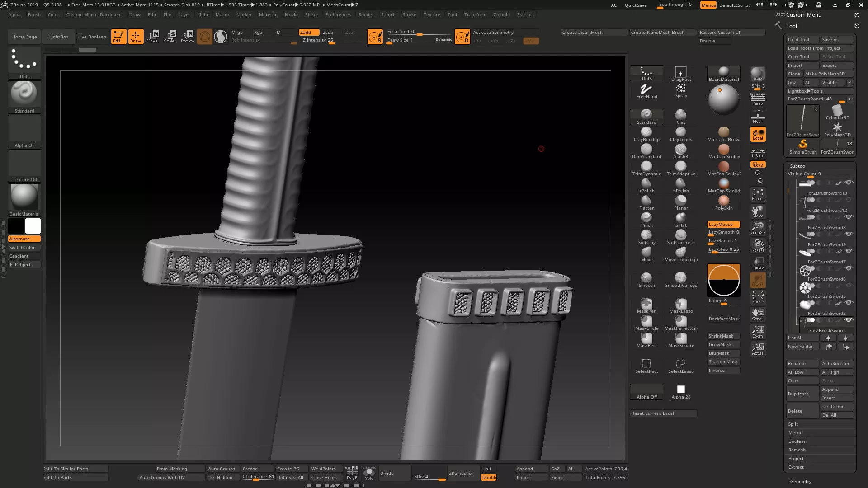Click the Rotate tool in top shelf

pos(187,37)
